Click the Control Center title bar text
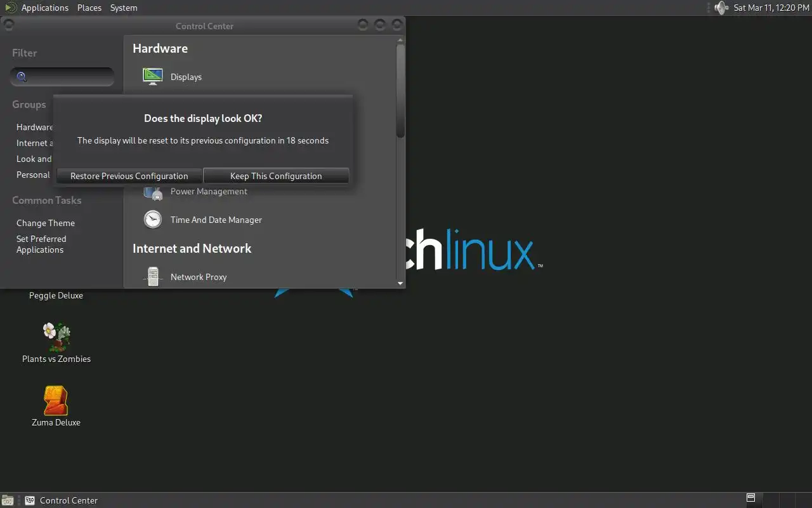The image size is (812, 508). (204, 26)
